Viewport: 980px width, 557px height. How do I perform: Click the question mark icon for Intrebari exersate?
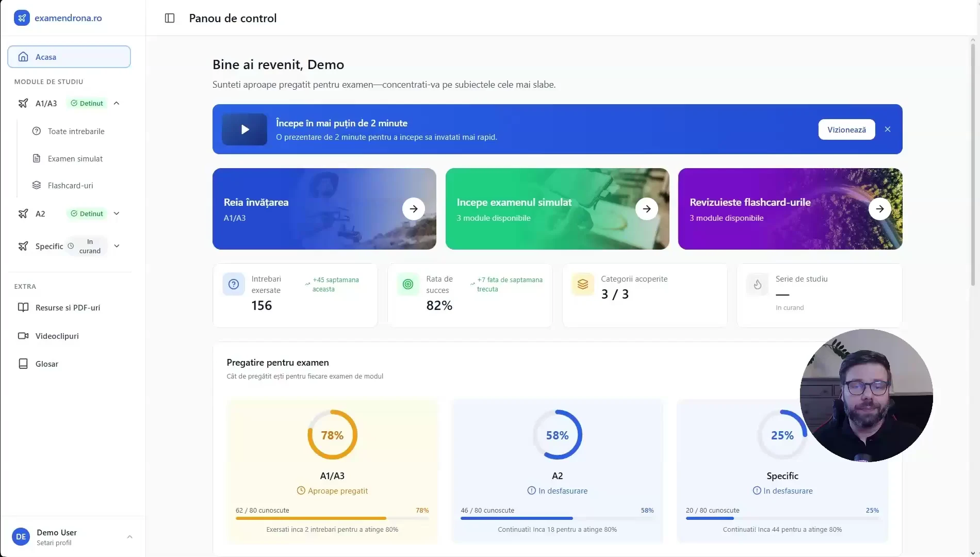pyautogui.click(x=234, y=284)
